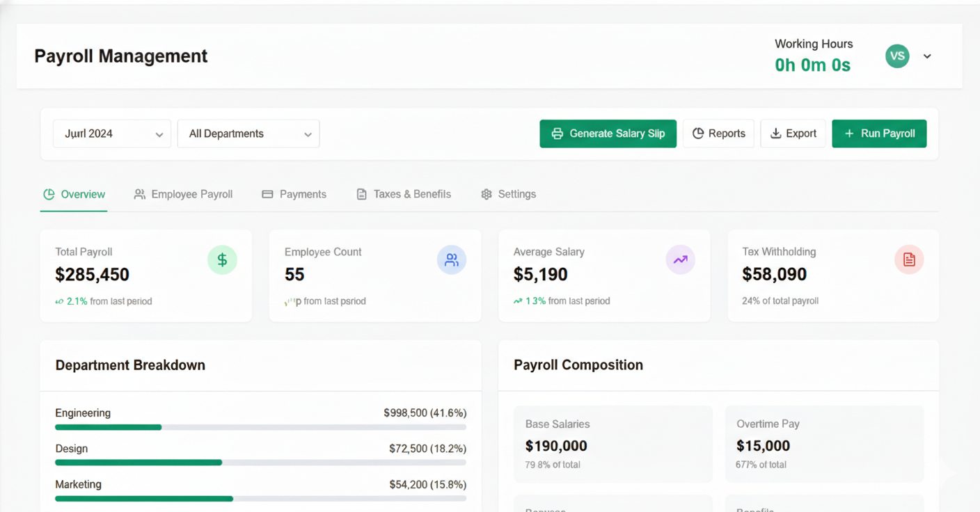Click the card icon beside Payments tab

tap(267, 194)
